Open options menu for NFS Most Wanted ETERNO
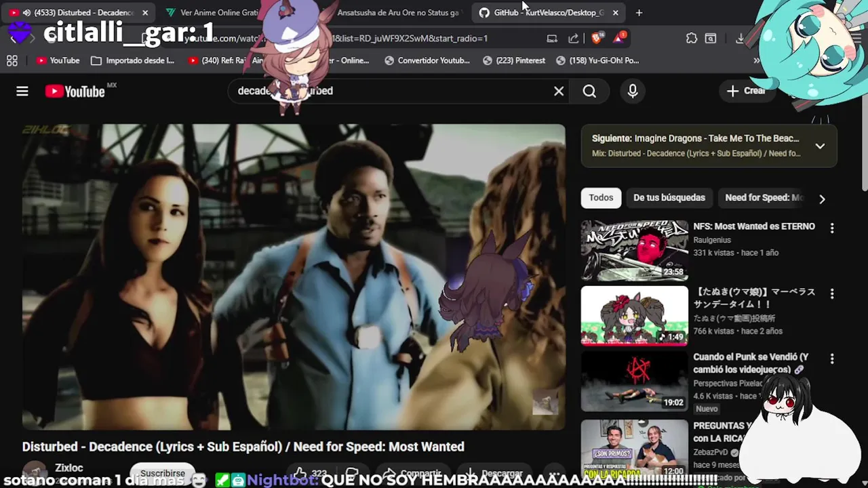Screen dimensions: 868x488 tap(832, 228)
